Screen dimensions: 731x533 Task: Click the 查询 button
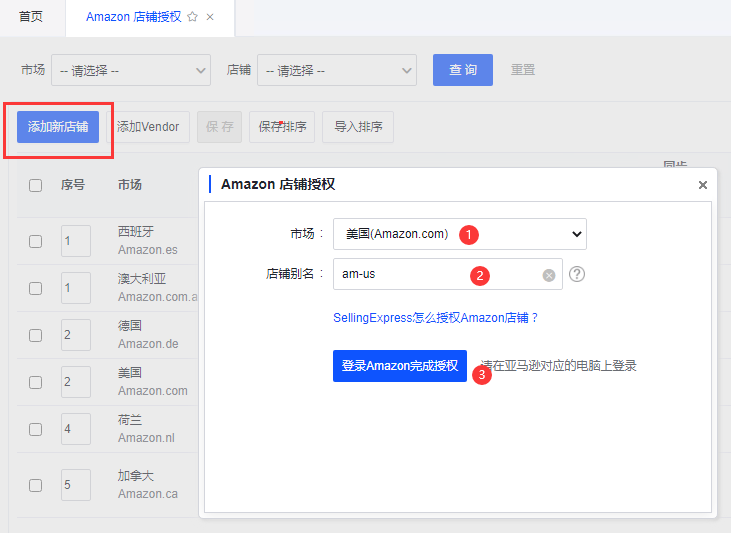pos(462,70)
